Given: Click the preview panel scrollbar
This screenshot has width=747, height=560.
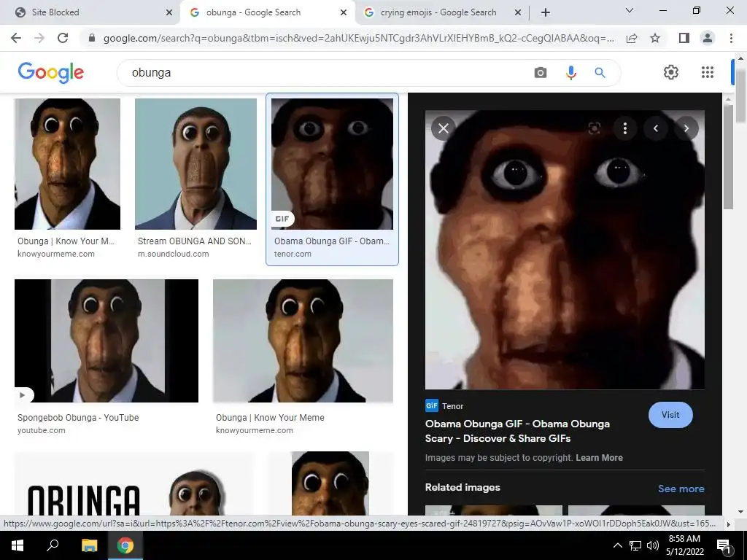Looking at the screenshot, I should [728, 157].
